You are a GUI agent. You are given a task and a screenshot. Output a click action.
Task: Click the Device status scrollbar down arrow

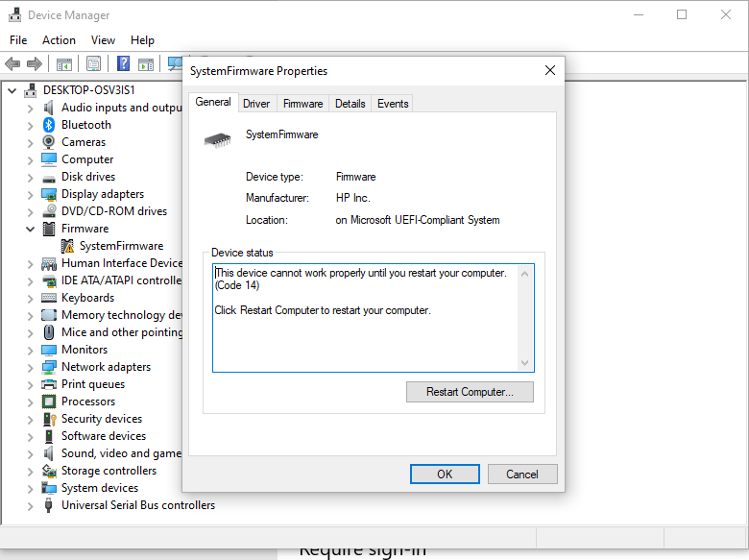point(524,363)
